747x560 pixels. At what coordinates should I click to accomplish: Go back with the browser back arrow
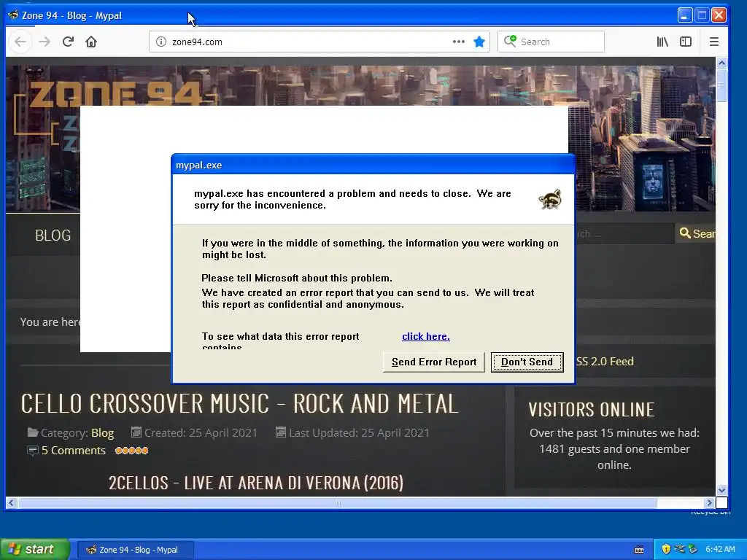tap(20, 42)
